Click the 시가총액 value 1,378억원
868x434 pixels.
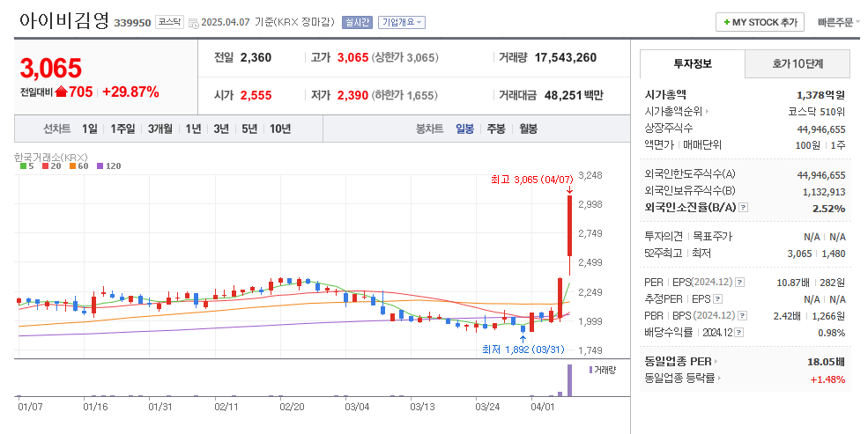[x=821, y=95]
